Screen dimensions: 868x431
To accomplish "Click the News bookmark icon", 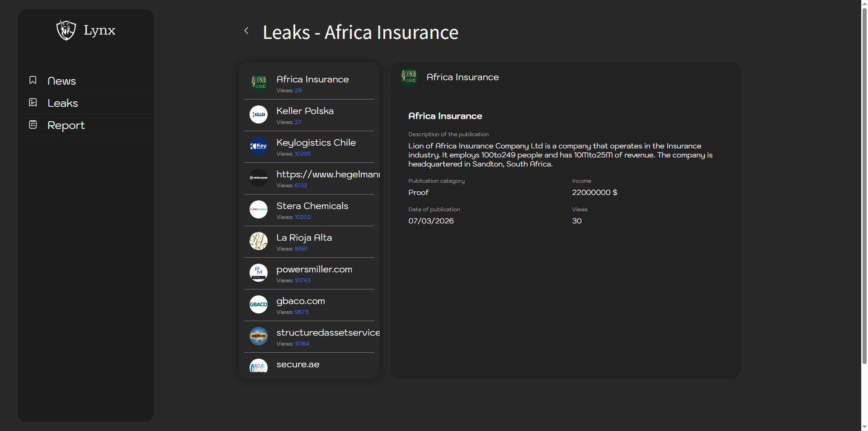I will (x=33, y=80).
